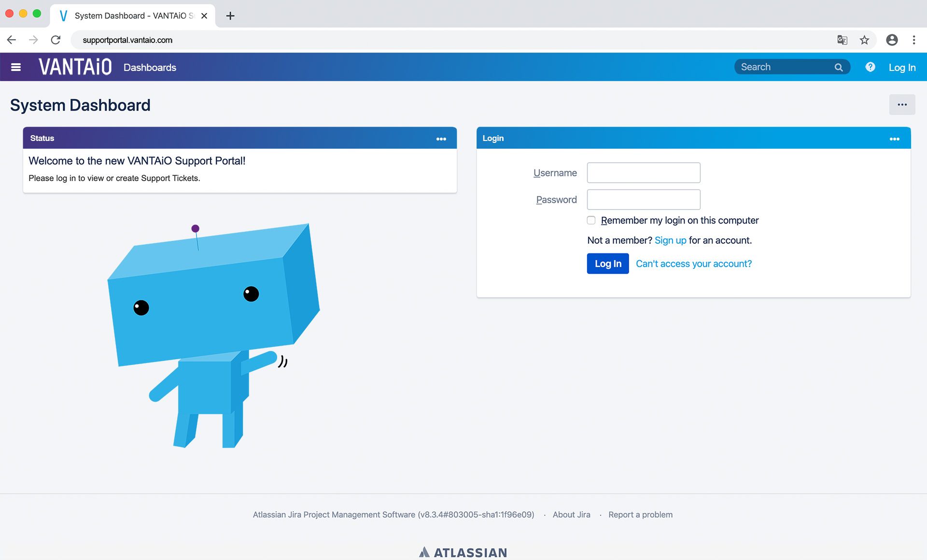Open the Dashboards menu
The width and height of the screenshot is (927, 560).
[150, 68]
